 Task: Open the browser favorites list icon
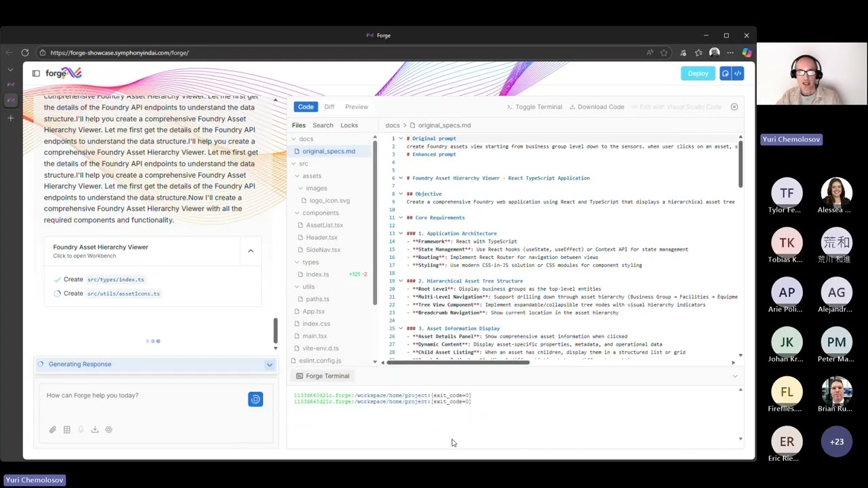tap(698, 52)
